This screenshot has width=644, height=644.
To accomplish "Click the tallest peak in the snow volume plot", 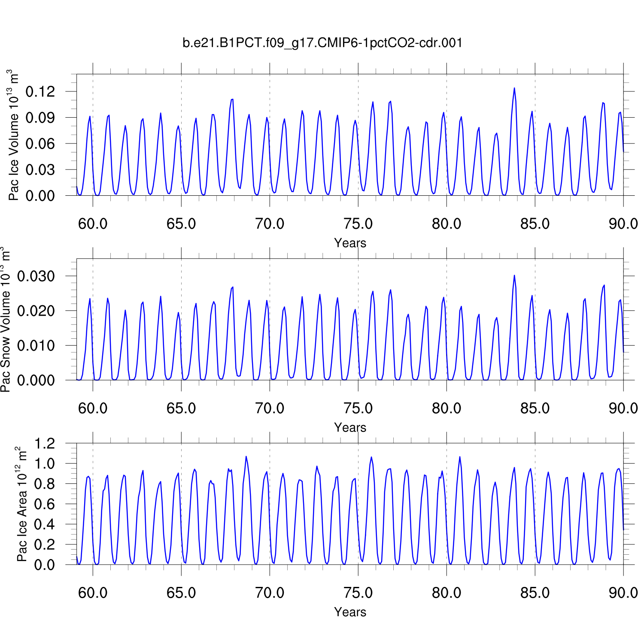I will [x=514, y=276].
